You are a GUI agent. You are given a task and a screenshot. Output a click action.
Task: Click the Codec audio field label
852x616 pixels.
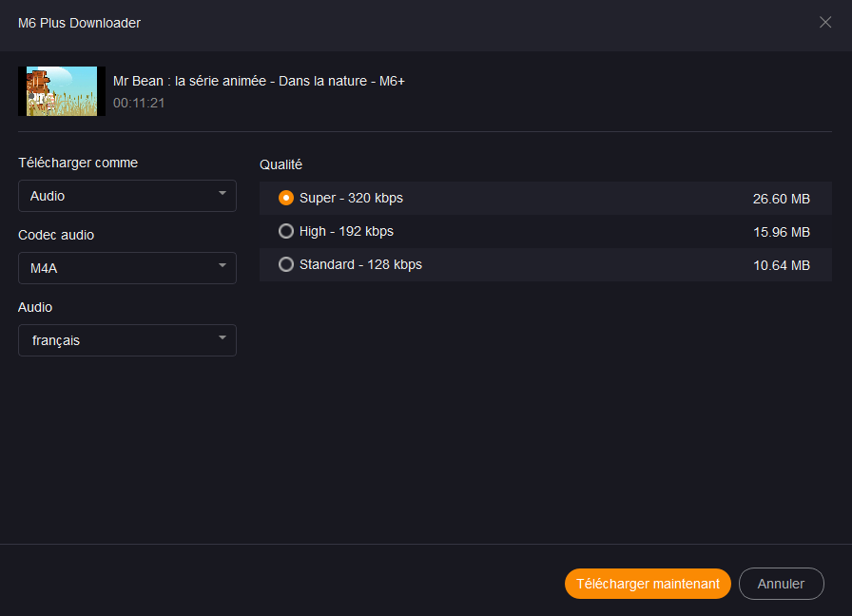point(56,235)
